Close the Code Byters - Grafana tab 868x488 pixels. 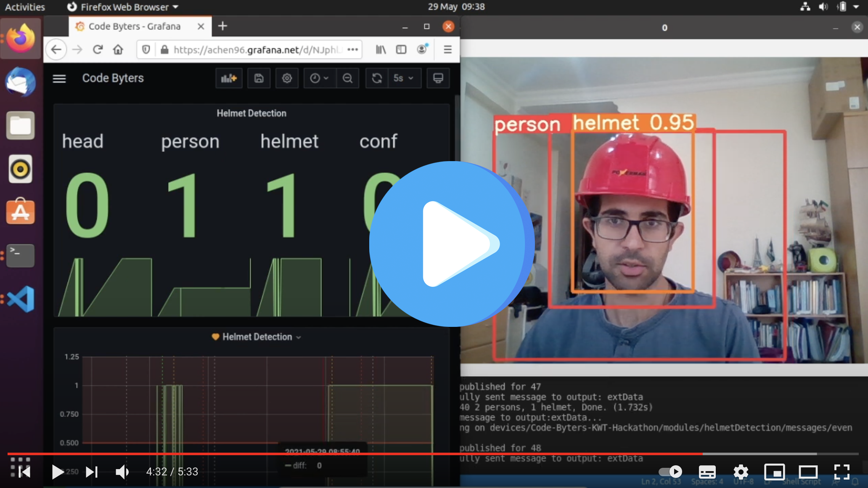(201, 26)
